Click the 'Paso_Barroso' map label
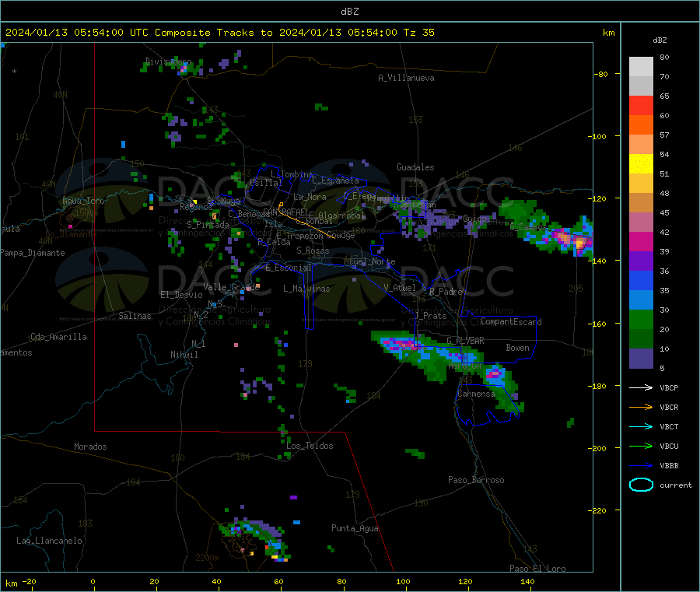 coord(476,480)
